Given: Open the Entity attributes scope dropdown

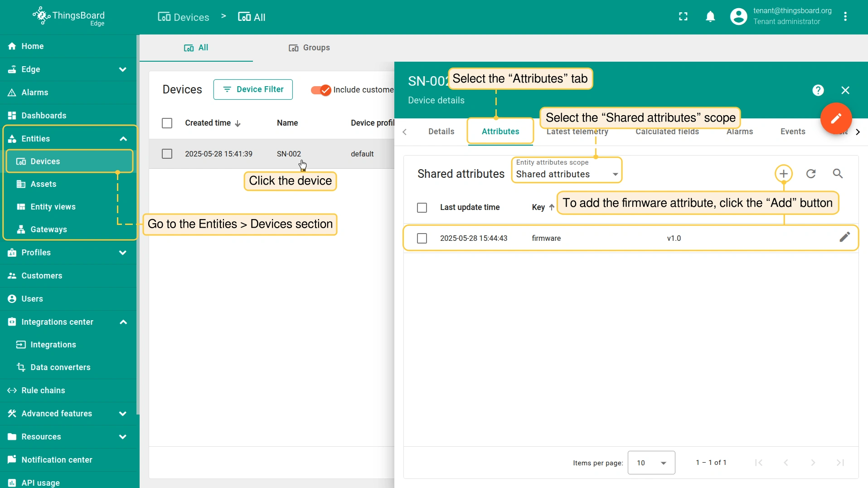Looking at the screenshot, I should 567,174.
